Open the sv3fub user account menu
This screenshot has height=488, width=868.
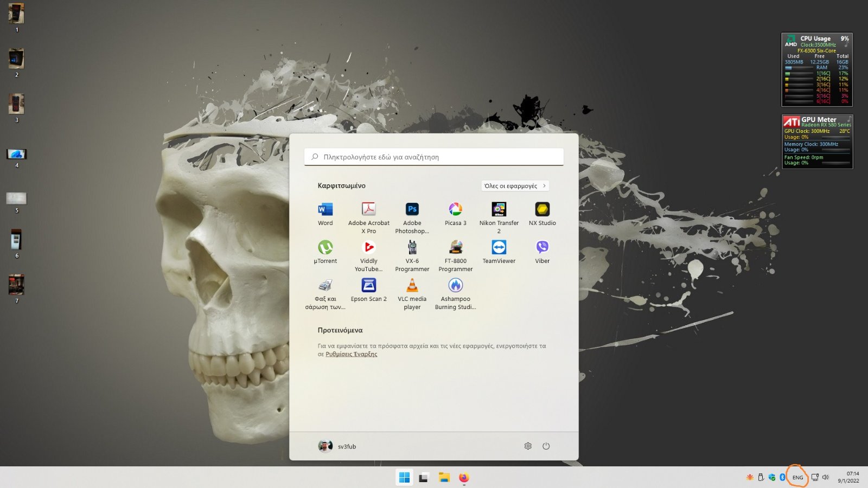point(337,446)
